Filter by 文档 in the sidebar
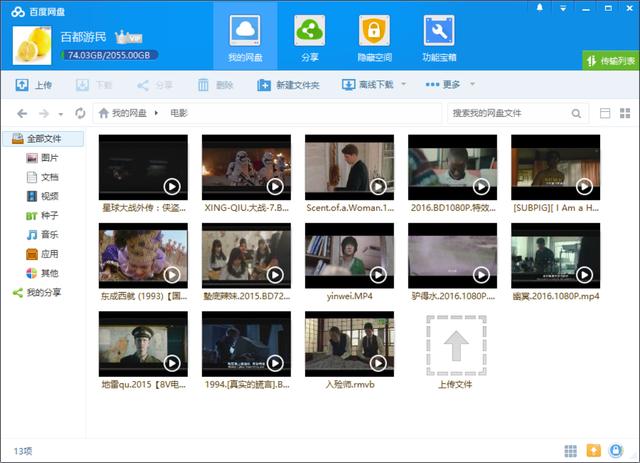This screenshot has width=640, height=463. point(42,177)
